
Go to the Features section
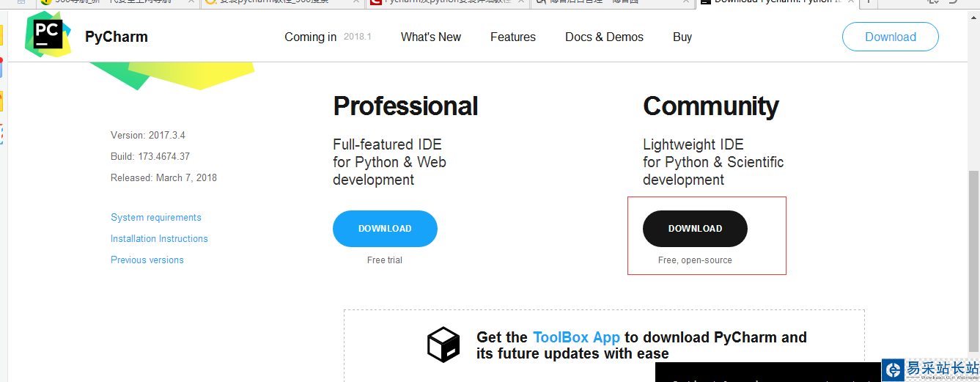(x=513, y=37)
